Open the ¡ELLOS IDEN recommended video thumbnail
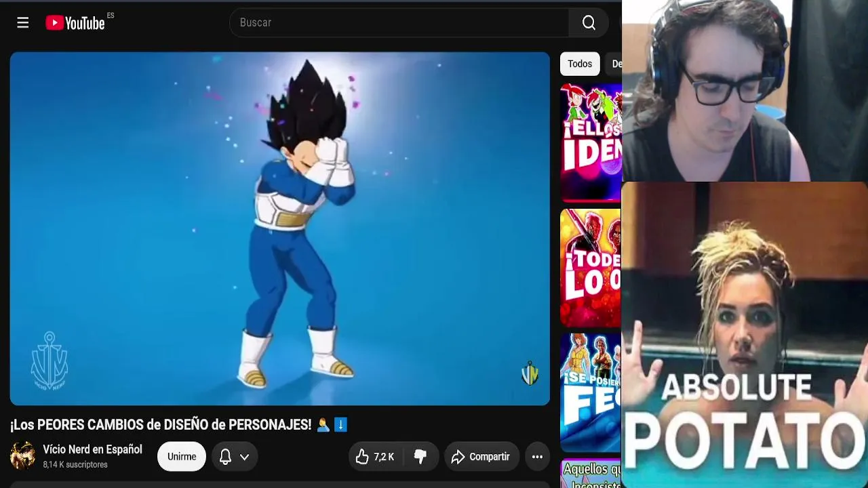This screenshot has height=488, width=868. pyautogui.click(x=591, y=142)
